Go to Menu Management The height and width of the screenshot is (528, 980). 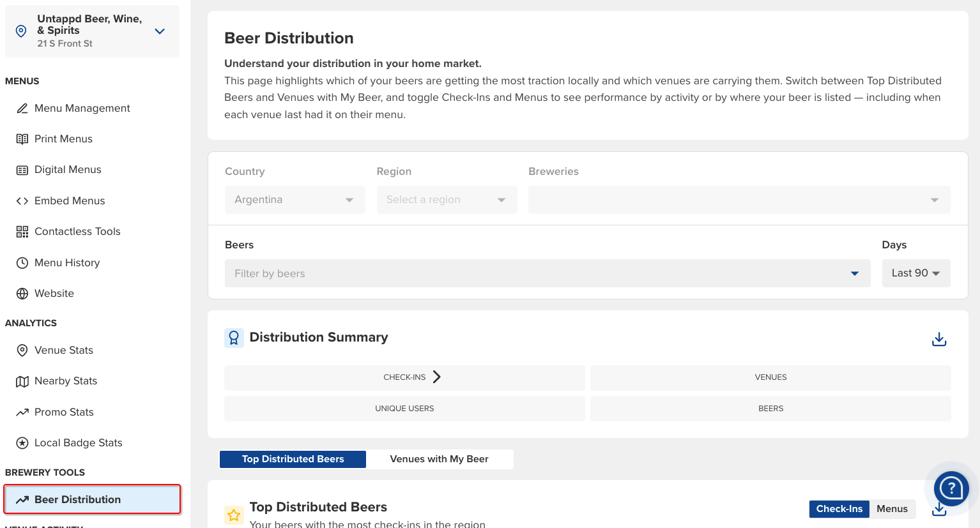tap(82, 109)
